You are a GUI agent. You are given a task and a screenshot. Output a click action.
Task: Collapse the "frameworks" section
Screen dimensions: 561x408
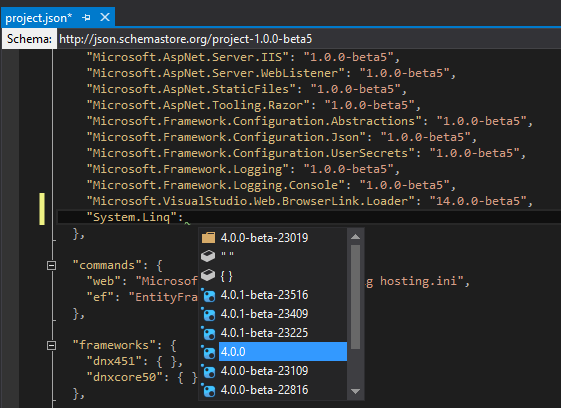coord(52,345)
